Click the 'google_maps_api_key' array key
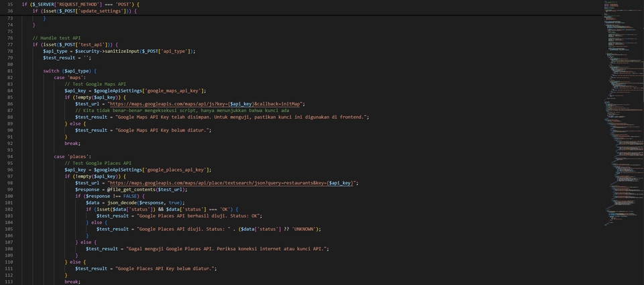This screenshot has width=644, height=285. pos(172,91)
